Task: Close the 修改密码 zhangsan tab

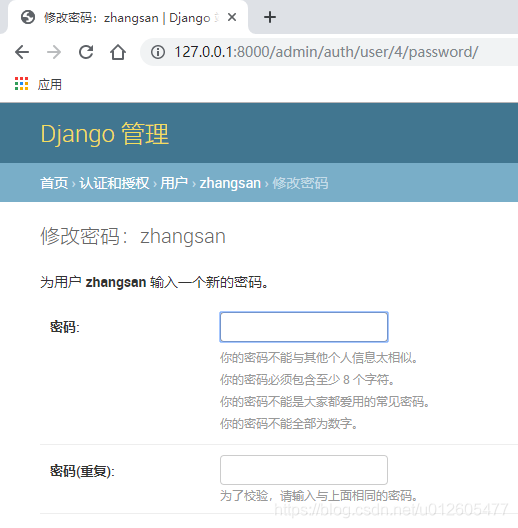Action: click(x=232, y=17)
